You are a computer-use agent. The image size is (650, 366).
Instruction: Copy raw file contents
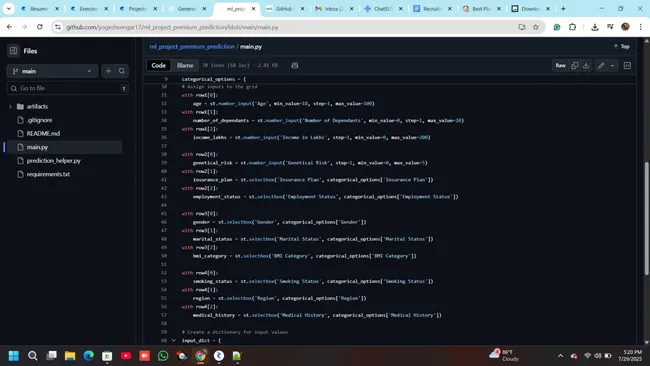tap(575, 65)
